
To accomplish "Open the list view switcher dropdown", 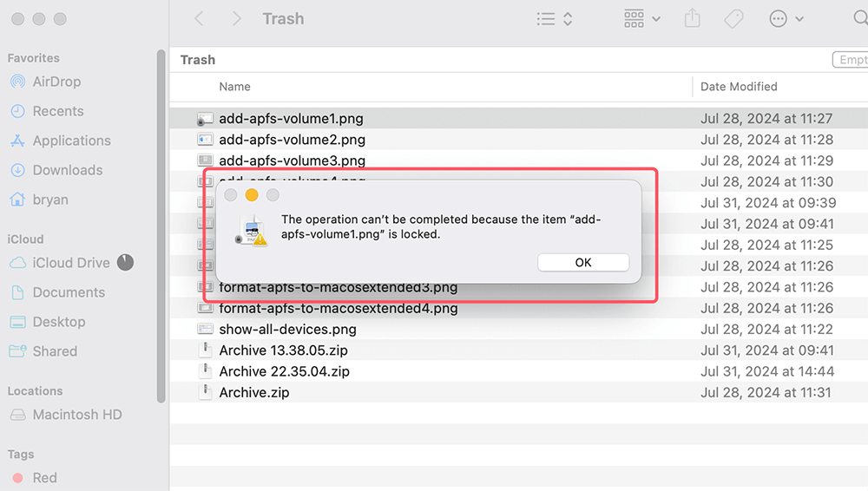I will point(555,18).
